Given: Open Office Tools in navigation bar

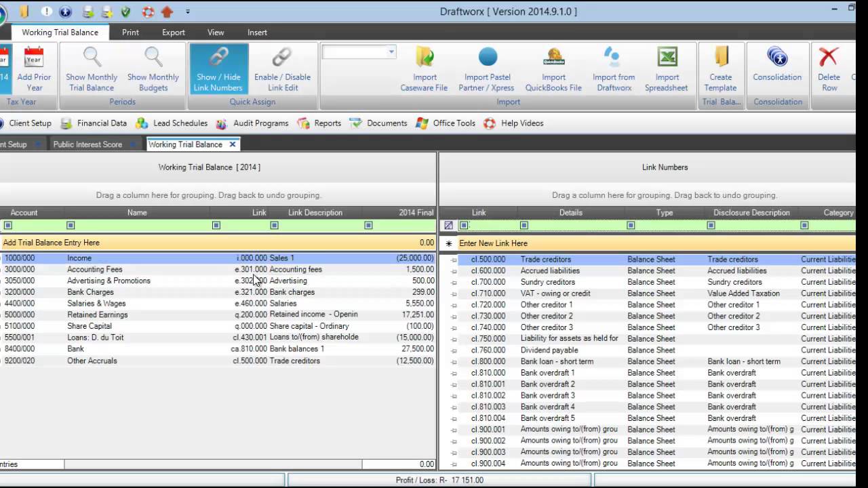Looking at the screenshot, I should pos(446,123).
